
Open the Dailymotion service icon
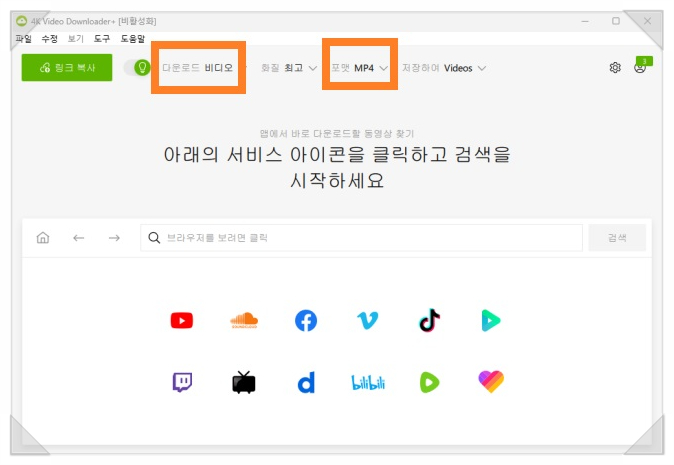tap(306, 382)
